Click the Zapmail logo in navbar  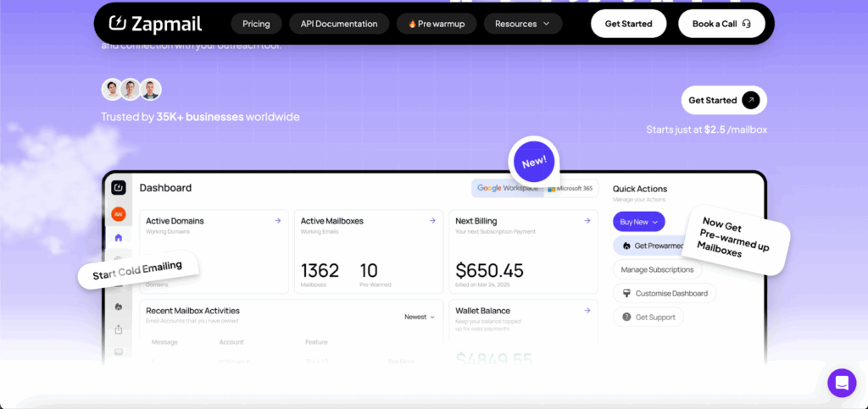point(155,24)
